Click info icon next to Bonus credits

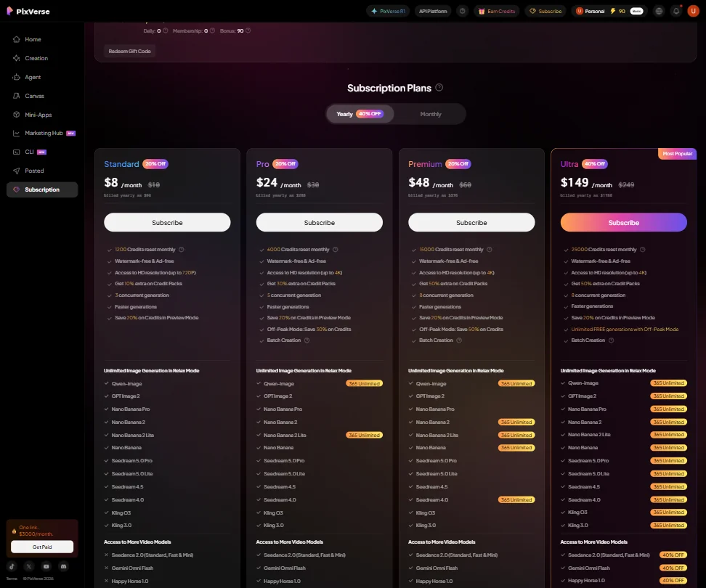pos(248,30)
